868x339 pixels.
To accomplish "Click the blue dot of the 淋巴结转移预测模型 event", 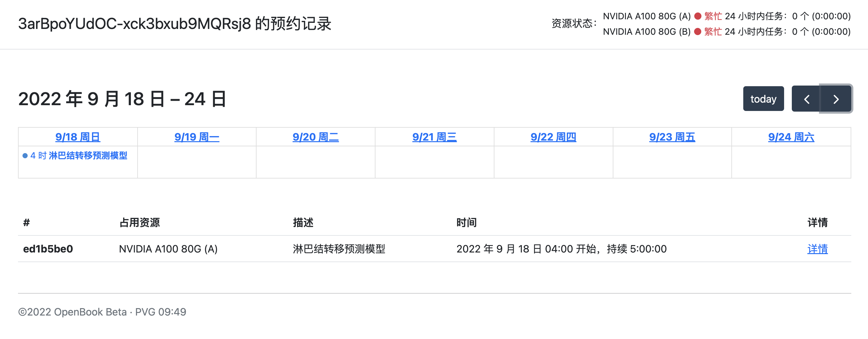I will tap(25, 156).
